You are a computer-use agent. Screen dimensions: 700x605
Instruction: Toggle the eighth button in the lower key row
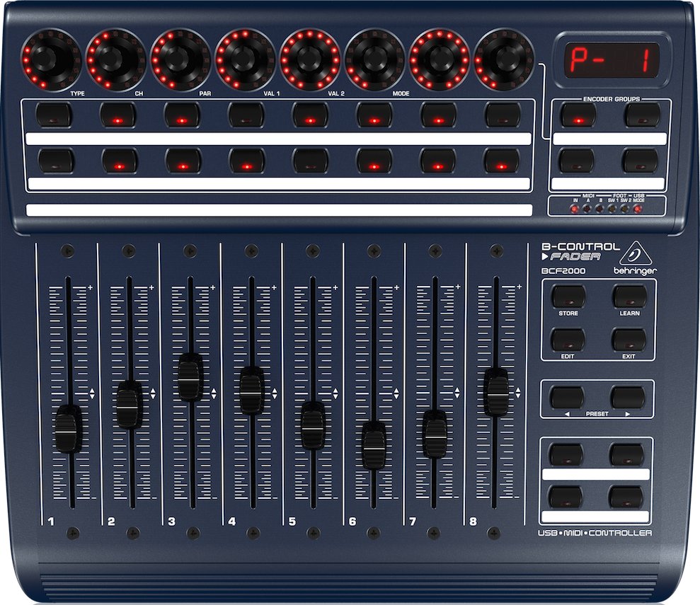pos(502,161)
